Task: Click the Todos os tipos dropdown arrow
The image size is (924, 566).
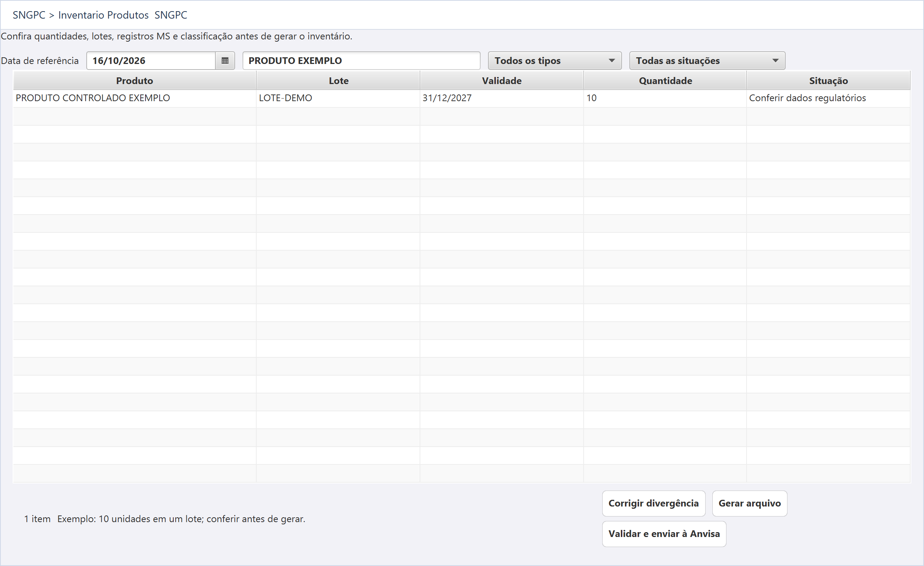Action: [x=612, y=61]
